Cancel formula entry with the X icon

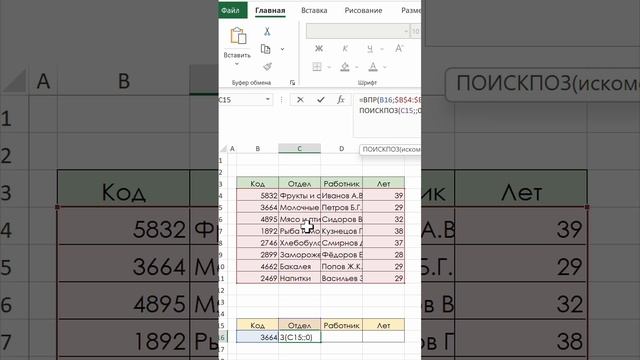pos(300,100)
